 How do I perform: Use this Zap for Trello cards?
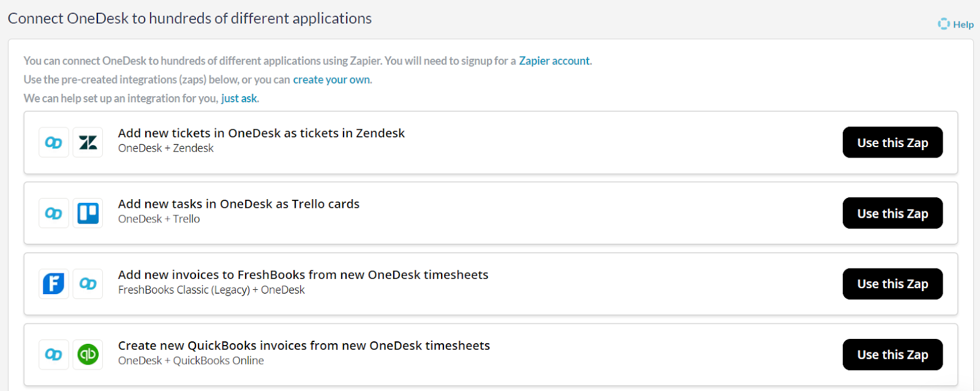(x=892, y=213)
